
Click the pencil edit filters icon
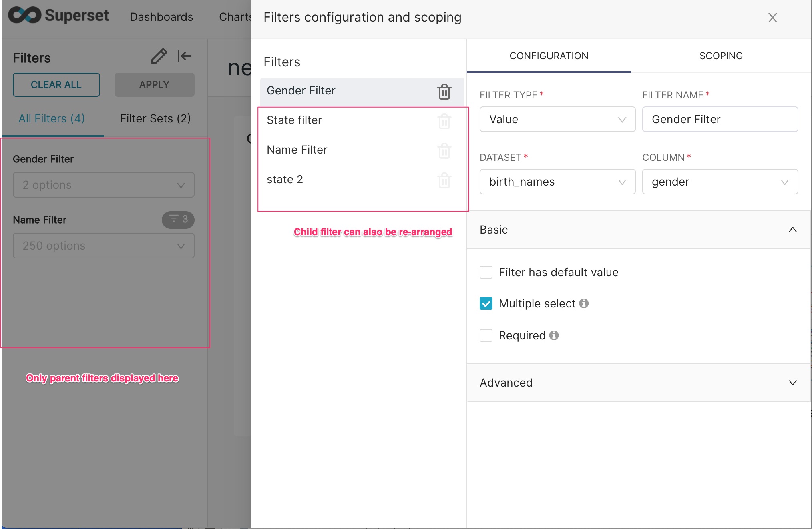(159, 56)
